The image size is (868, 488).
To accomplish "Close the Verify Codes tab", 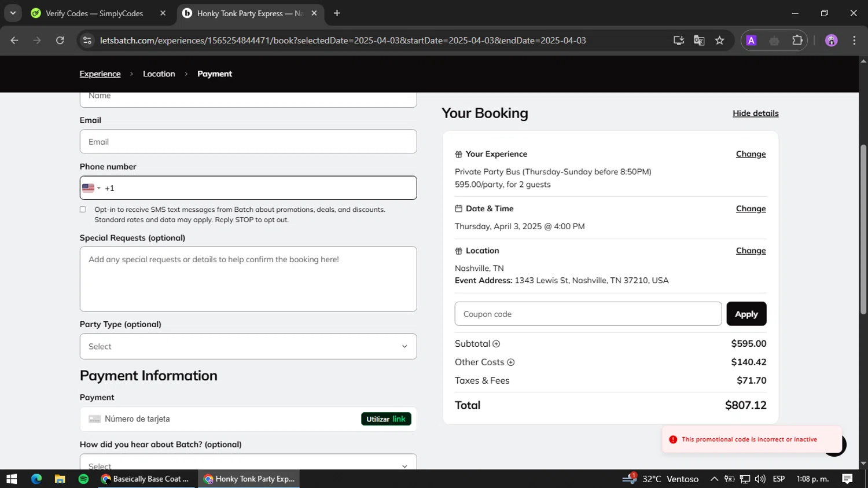I will pos(163,13).
